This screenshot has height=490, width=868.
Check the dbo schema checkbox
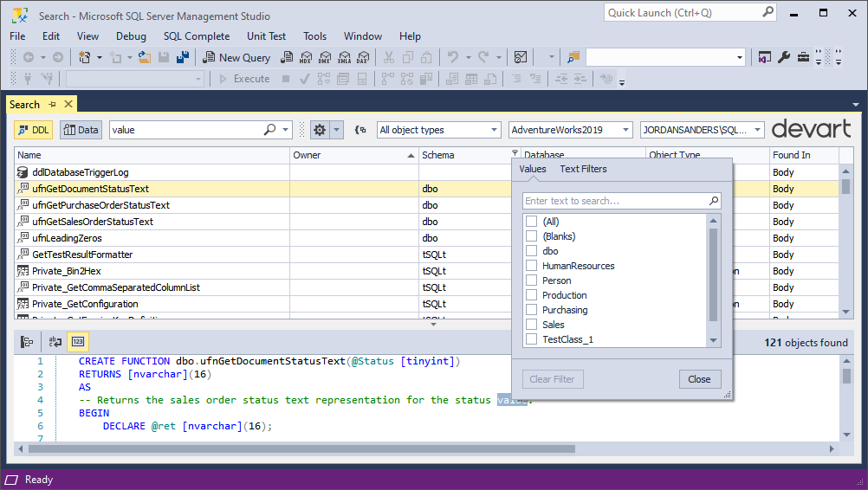[531, 251]
